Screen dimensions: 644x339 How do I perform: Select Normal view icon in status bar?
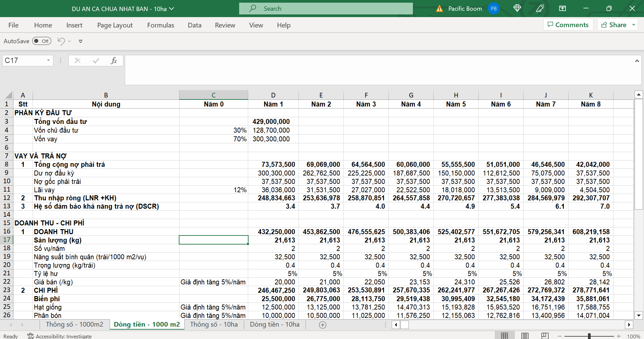coord(504,336)
